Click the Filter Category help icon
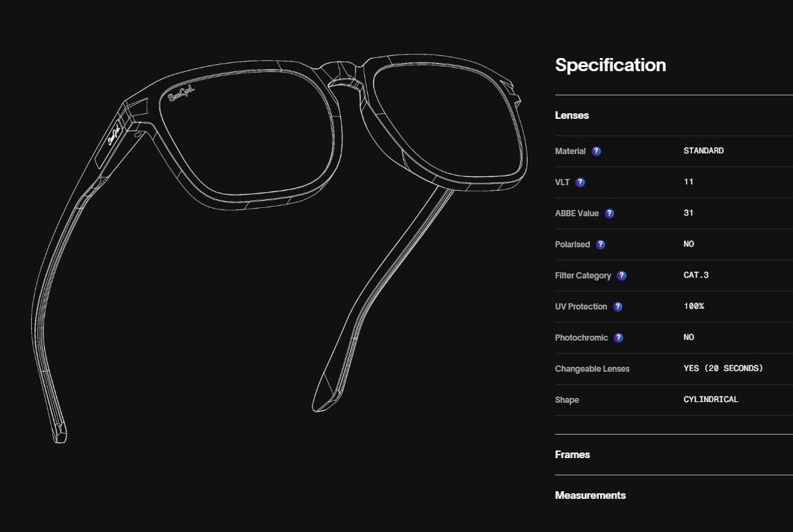Image resolution: width=793 pixels, height=532 pixels. (622, 276)
